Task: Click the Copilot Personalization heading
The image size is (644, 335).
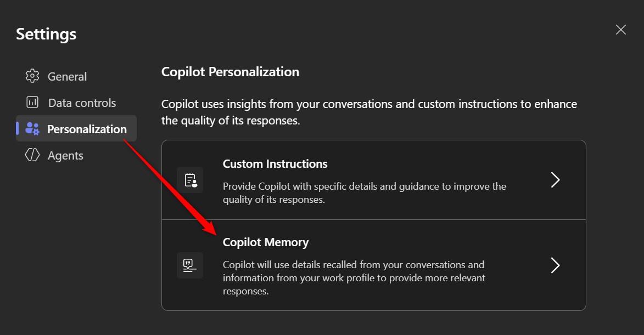Action: tap(230, 72)
